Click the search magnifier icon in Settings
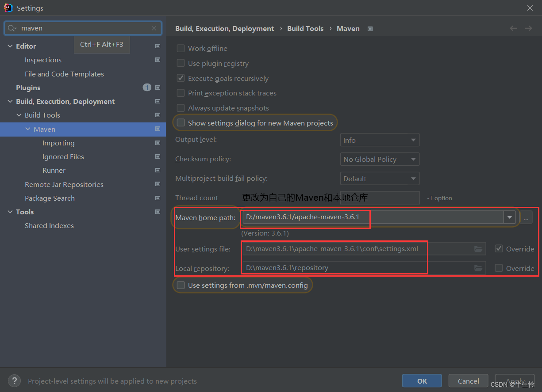Viewport: 542px width, 392px height. [x=12, y=28]
